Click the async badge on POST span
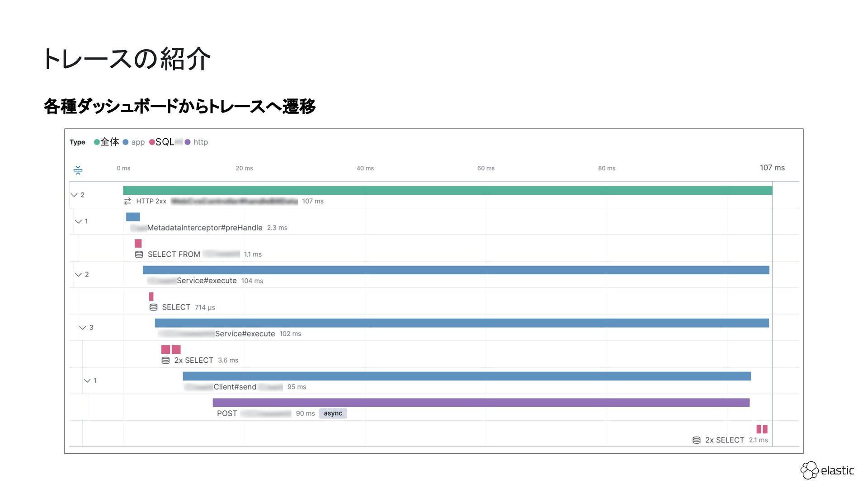 (333, 413)
